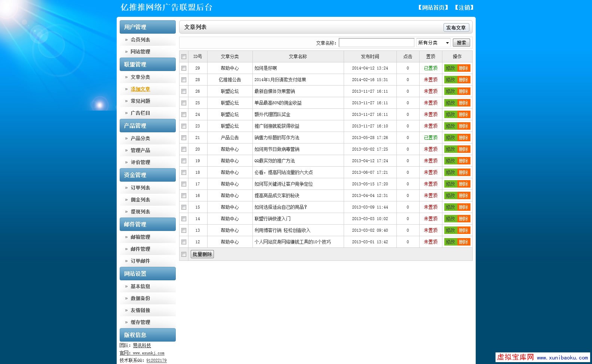
Task: Open 文章分类 in sidebar menu
Action: click(140, 77)
